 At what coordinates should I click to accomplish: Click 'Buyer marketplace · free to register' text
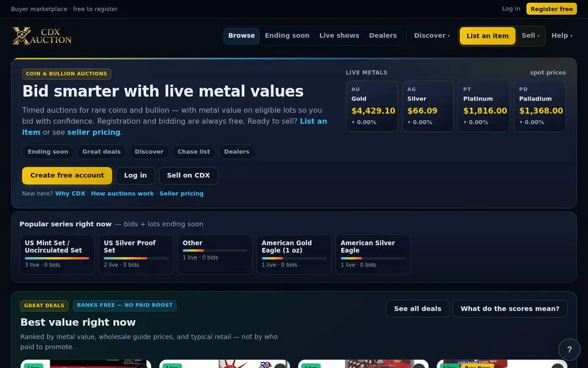[64, 9]
